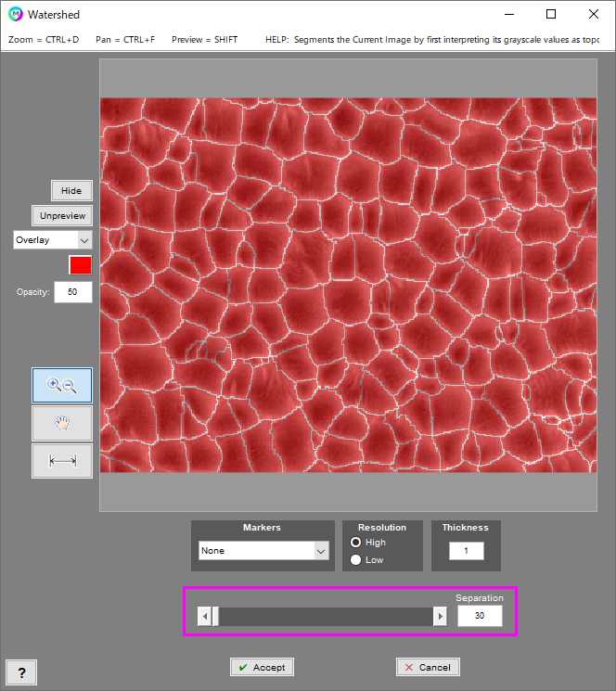Select Low resolution radio button
The width and height of the screenshot is (616, 691).
point(356,560)
